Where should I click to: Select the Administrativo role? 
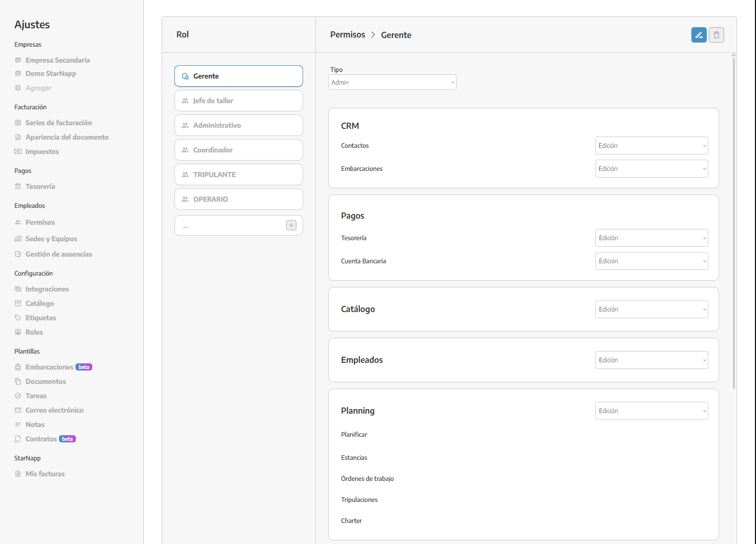[x=238, y=125]
